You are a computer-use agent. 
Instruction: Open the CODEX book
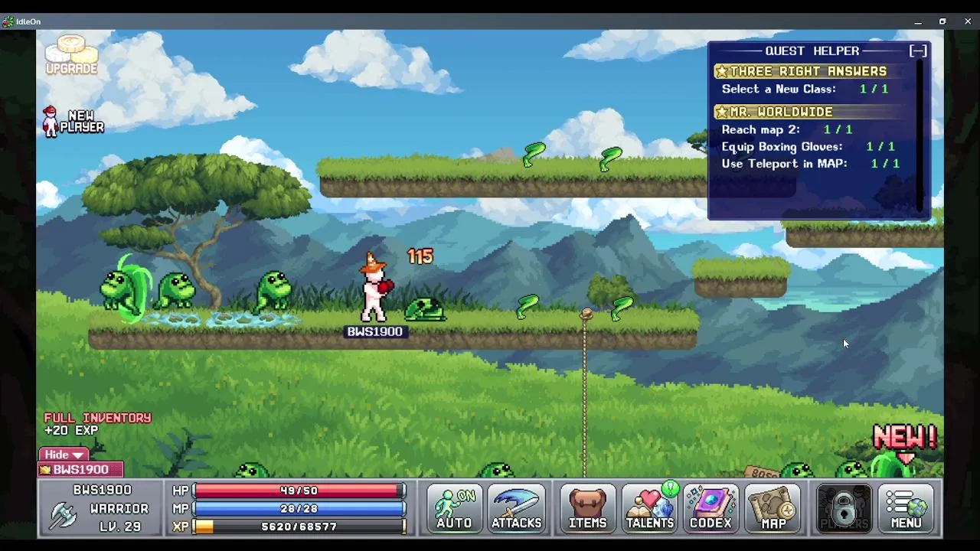click(710, 509)
